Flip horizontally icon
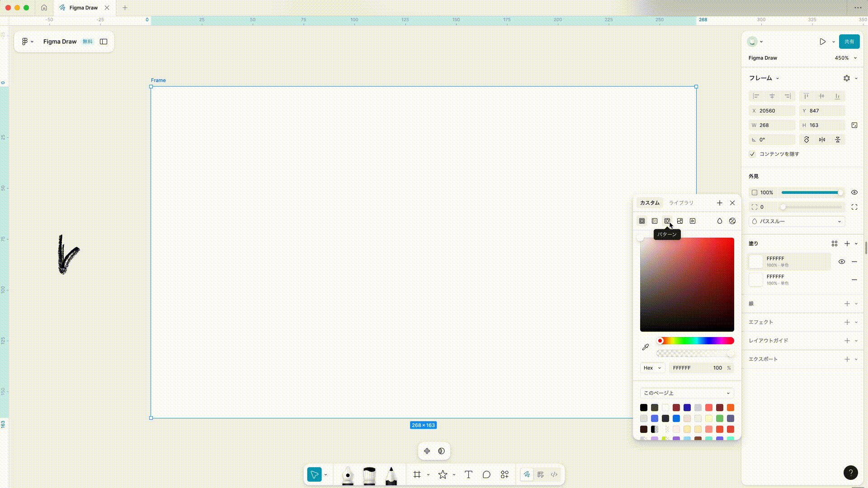This screenshot has height=488, width=868. click(822, 140)
